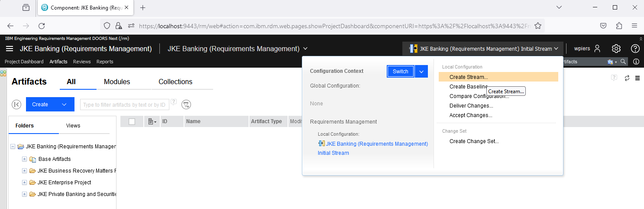Open the mini dashboard grid icon
The height and width of the screenshot is (209, 644).
tap(3, 73)
